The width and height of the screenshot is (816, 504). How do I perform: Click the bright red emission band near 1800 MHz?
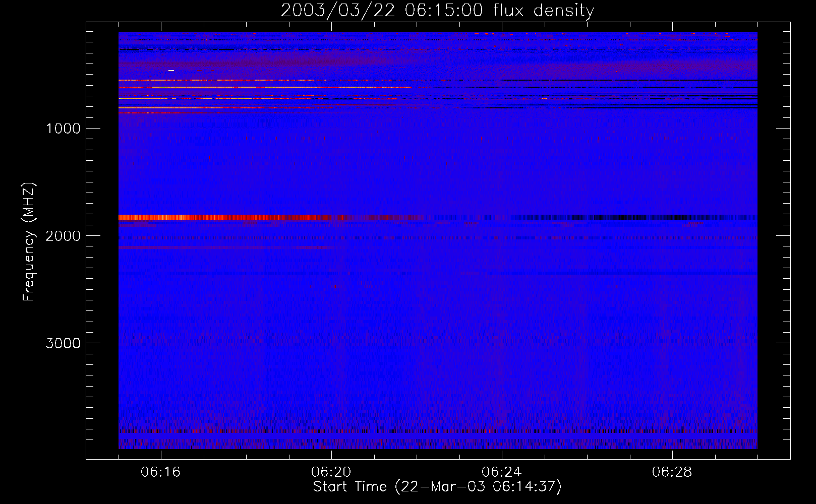224,218
